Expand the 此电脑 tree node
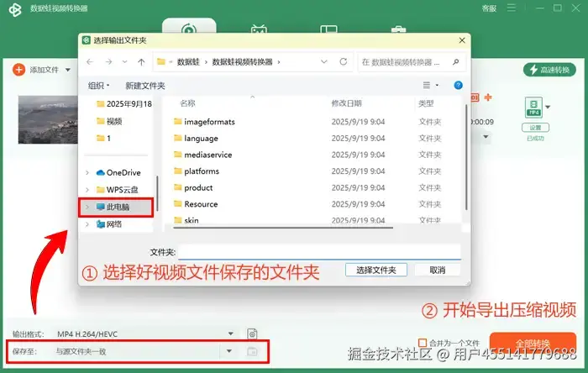This screenshot has height=373, width=588. [87, 207]
